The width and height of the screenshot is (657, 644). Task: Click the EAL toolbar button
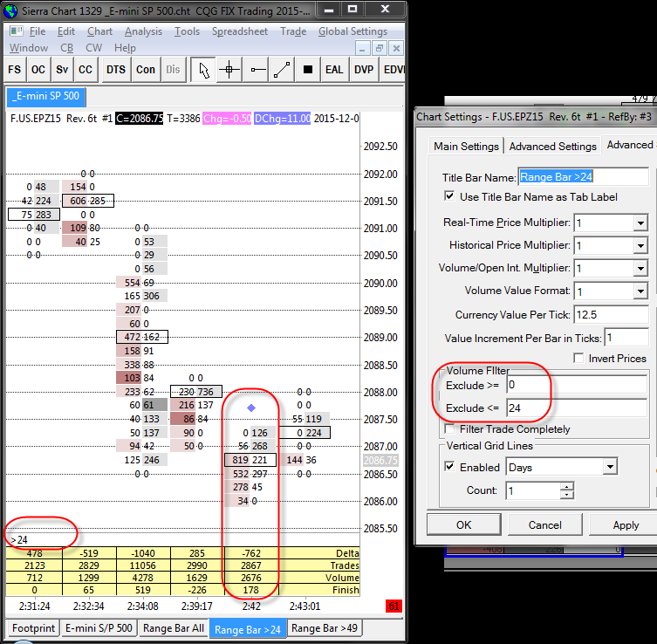click(334, 70)
